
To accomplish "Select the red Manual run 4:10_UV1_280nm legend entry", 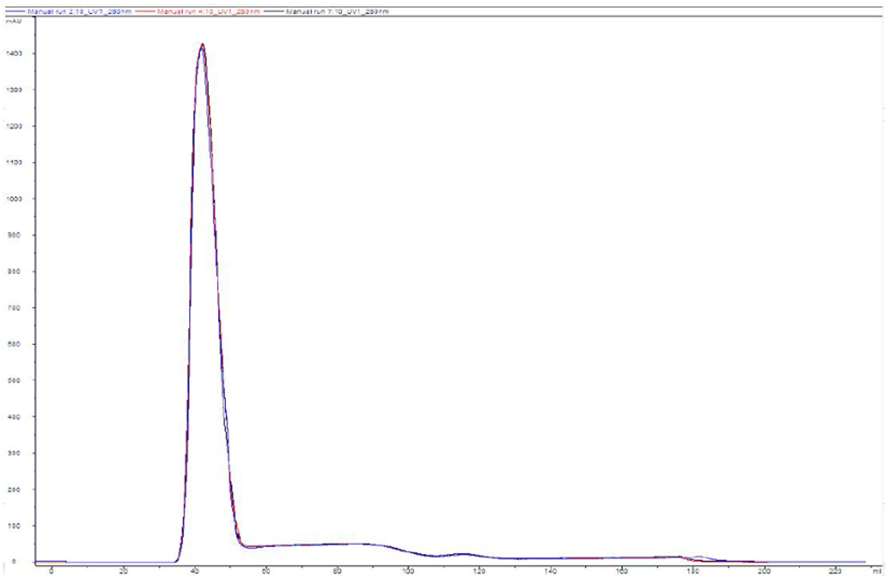I will point(208,12).
